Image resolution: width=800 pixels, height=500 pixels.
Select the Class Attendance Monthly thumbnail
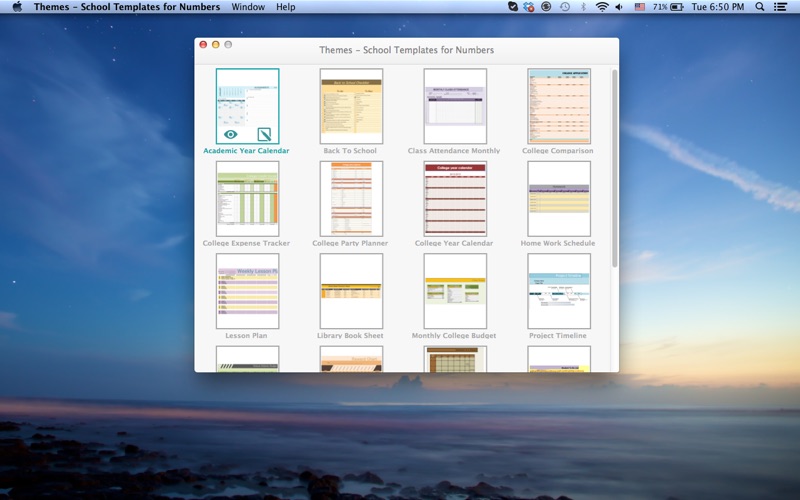(455, 106)
